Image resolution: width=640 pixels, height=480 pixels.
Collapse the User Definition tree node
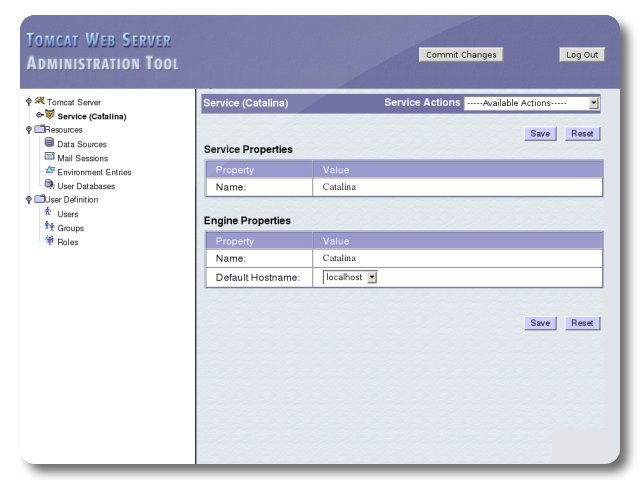pos(28,199)
